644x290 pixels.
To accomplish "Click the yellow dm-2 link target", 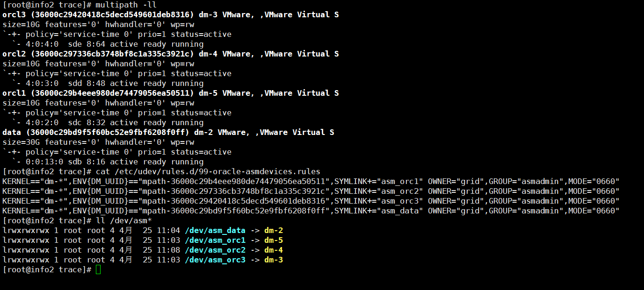I will 274,231.
